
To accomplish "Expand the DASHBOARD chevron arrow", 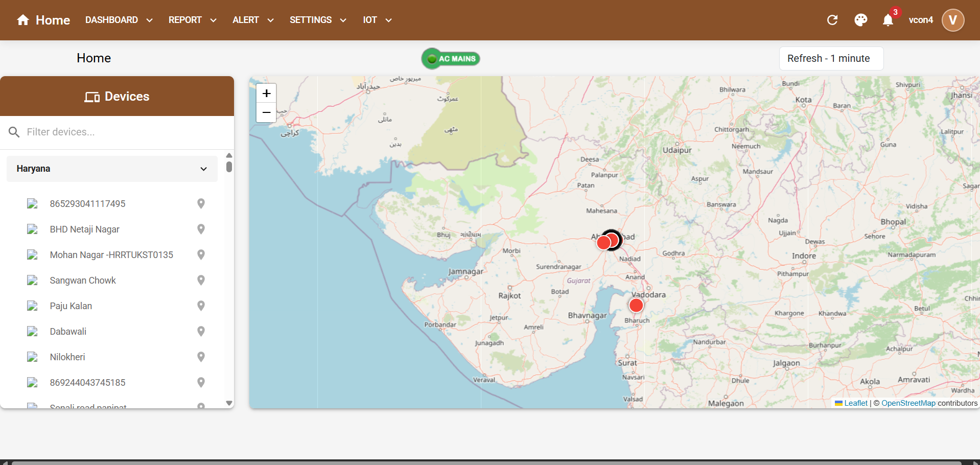I will click(x=149, y=20).
